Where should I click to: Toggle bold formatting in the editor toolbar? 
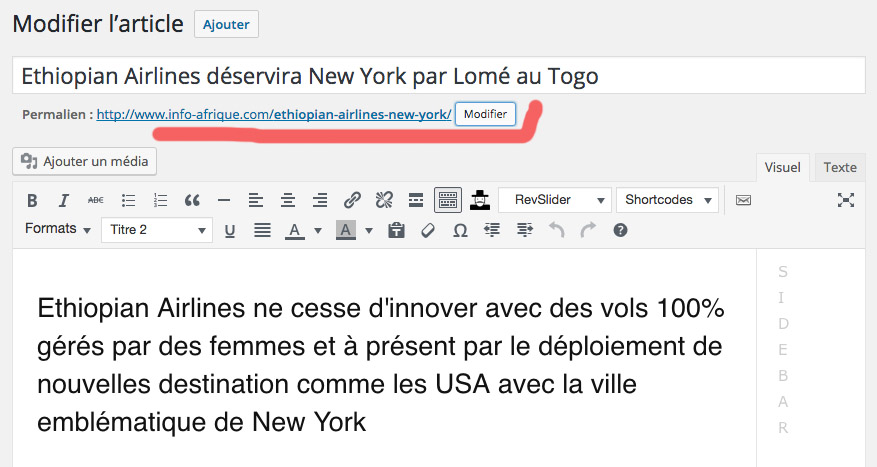pyautogui.click(x=32, y=200)
